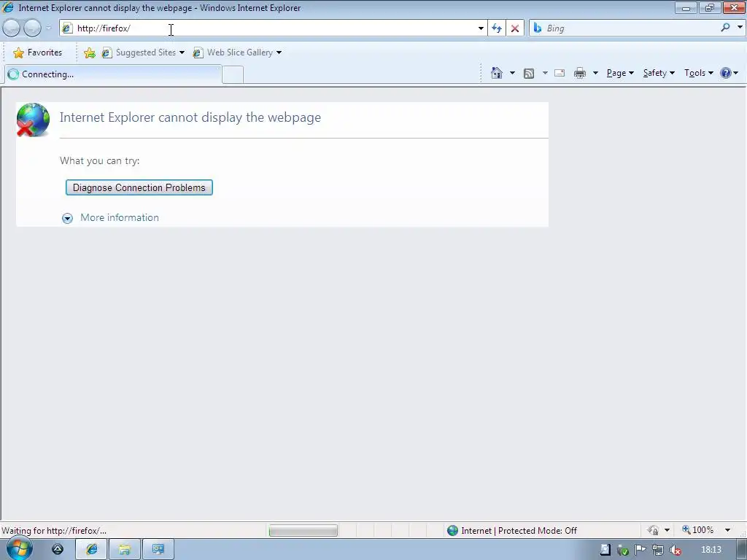The image size is (747, 560).
Task: Expand the Print dropdown arrow
Action: 595,73
